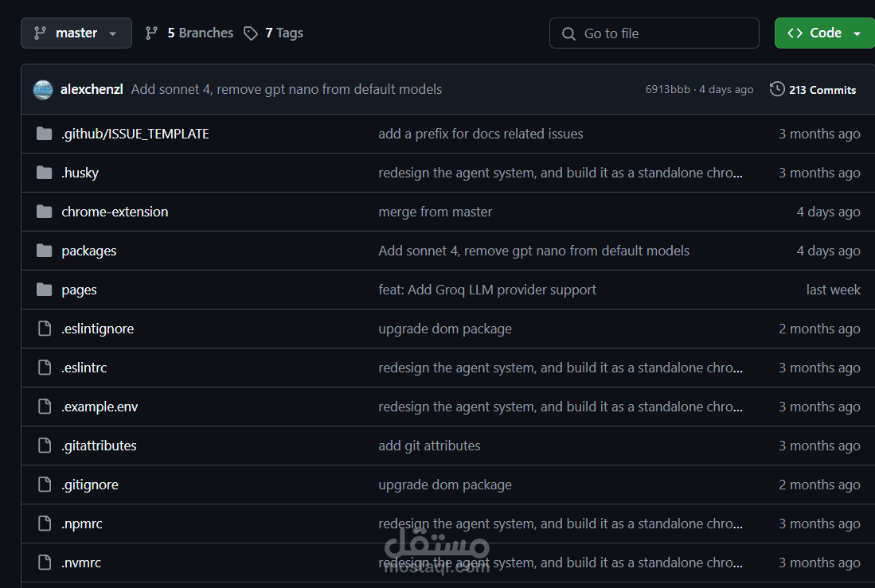Open the master branch dropdown
875x588 pixels.
[x=76, y=33]
